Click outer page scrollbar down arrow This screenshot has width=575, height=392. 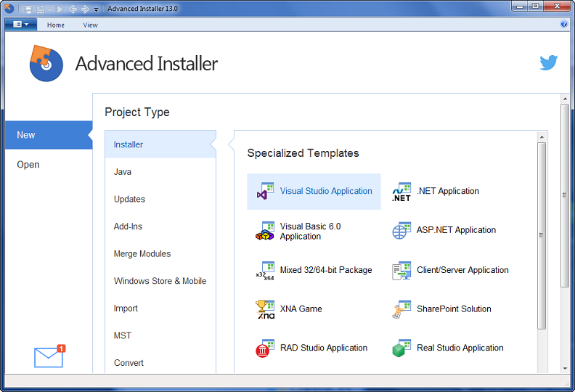click(x=565, y=368)
